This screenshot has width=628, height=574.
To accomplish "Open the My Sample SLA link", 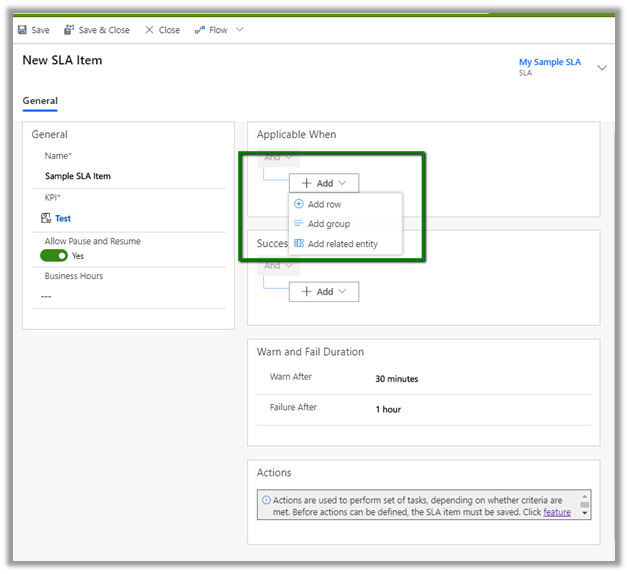I will click(x=549, y=62).
